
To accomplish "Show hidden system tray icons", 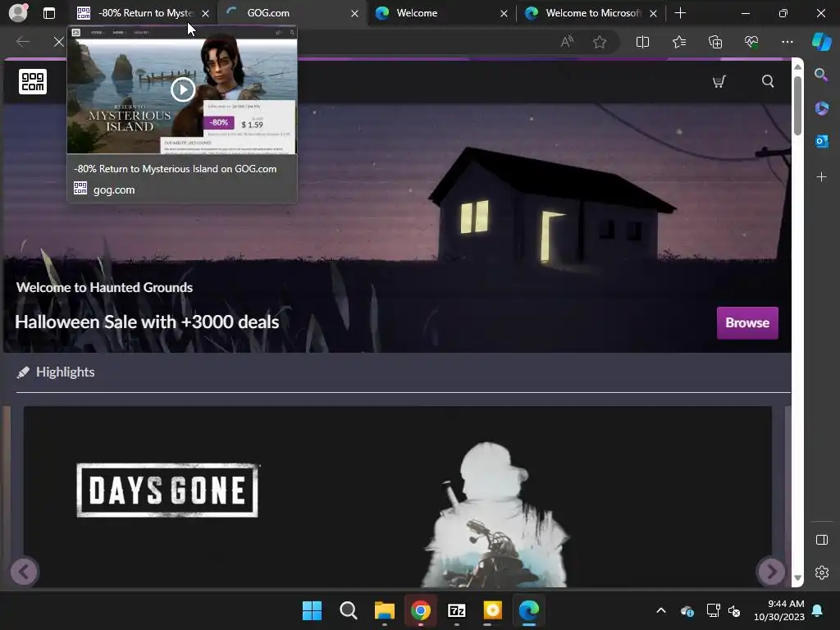I will (x=661, y=610).
